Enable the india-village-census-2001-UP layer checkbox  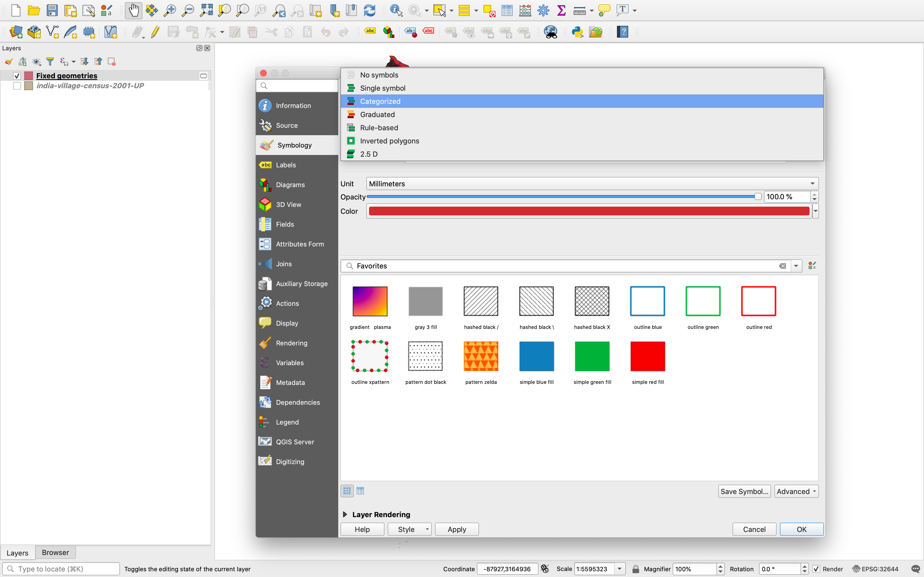(17, 86)
